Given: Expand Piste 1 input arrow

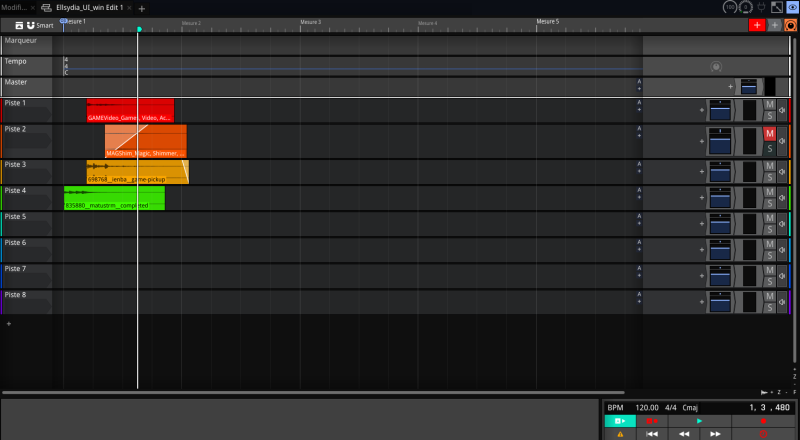Looking at the screenshot, I should click(27, 115).
